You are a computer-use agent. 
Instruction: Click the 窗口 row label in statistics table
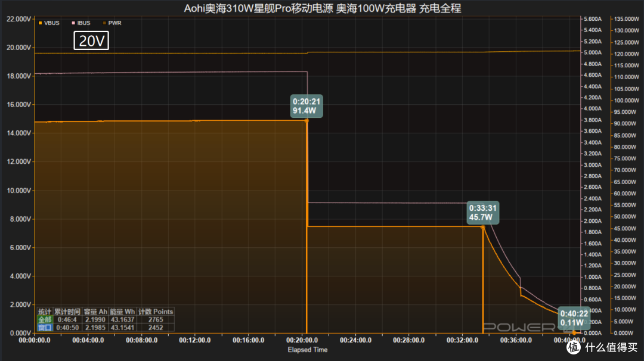pos(45,328)
